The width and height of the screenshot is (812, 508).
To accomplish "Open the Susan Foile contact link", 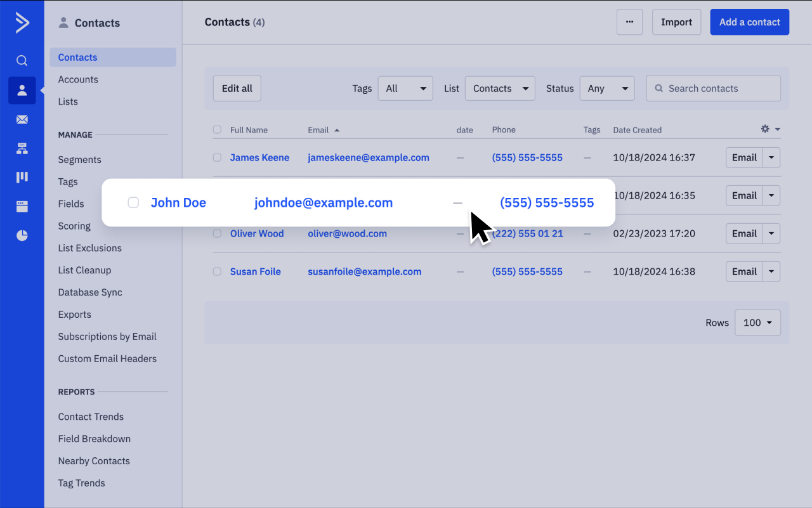I will tap(255, 271).
